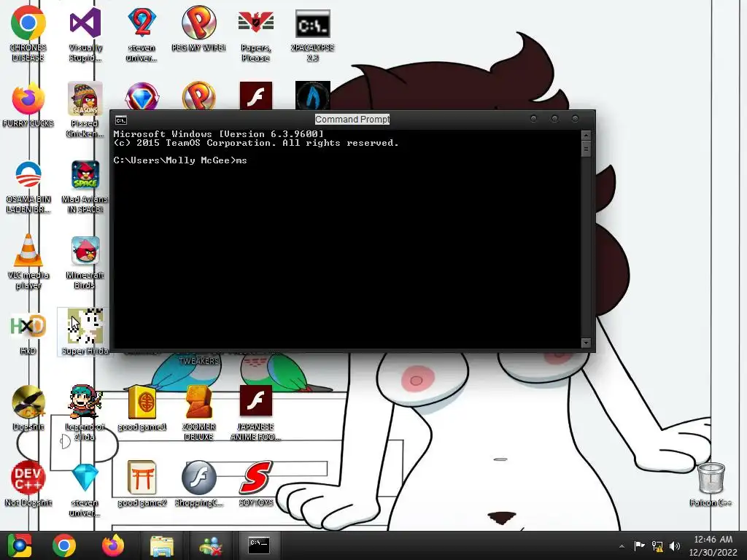Select the JAPANESE ANIME FOO... Flash icon
Image resolution: width=747 pixels, height=560 pixels.
pos(256,413)
